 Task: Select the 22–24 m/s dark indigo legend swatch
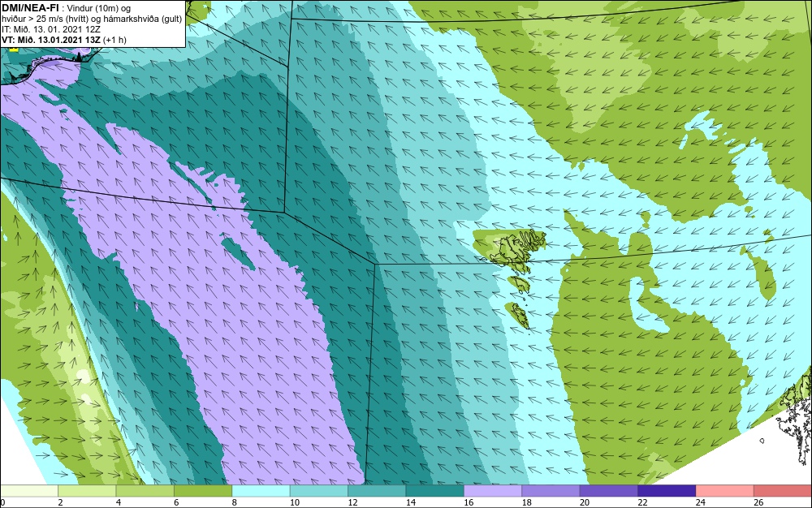click(667, 491)
